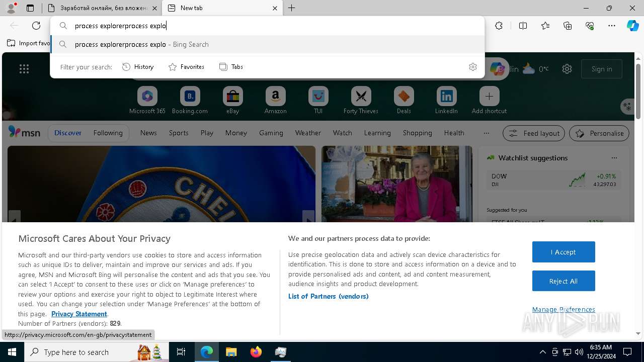Add a new shortcut tile
This screenshot has height=362, width=644.
[489, 100]
